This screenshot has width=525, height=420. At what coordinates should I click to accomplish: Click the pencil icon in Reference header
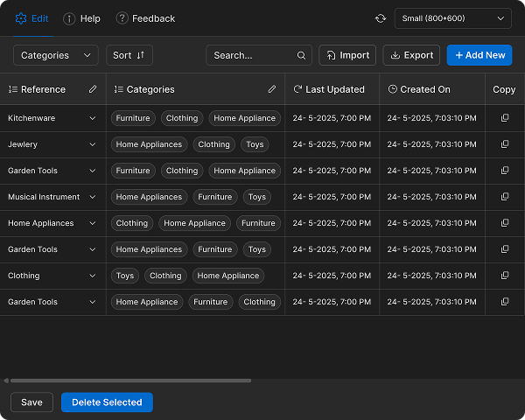(x=93, y=89)
